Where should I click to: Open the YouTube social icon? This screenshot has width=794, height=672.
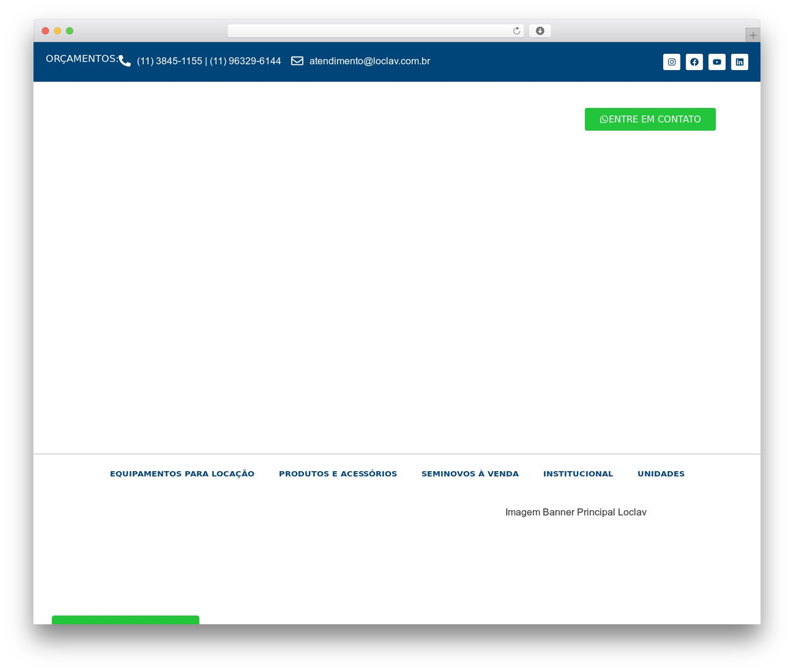pos(717,62)
